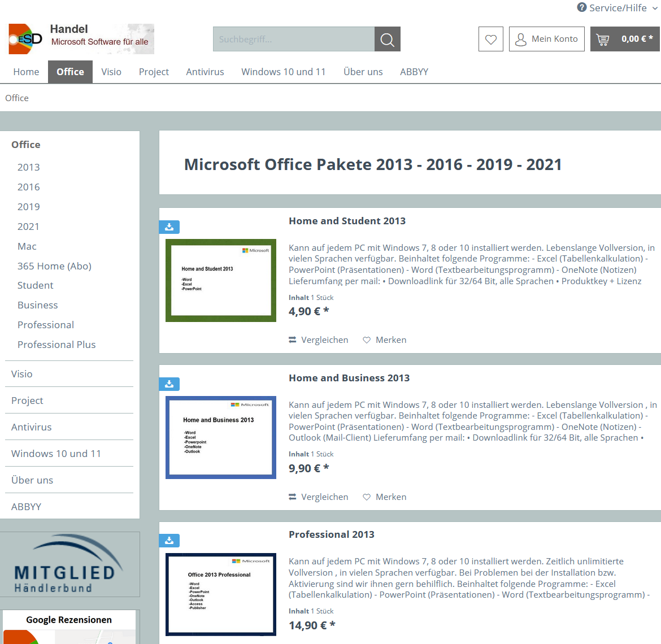The height and width of the screenshot is (644, 661).
Task: Select the Office navigation tab
Action: (71, 72)
